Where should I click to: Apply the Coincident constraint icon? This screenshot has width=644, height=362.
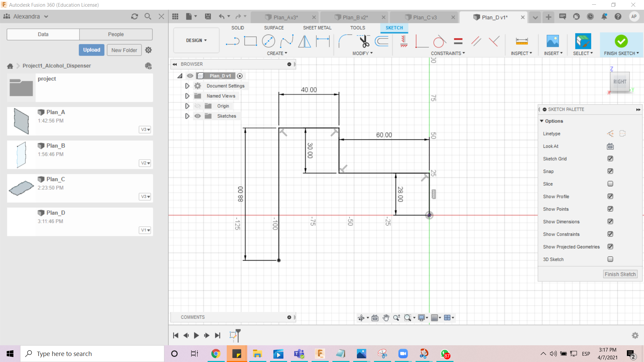494,41
